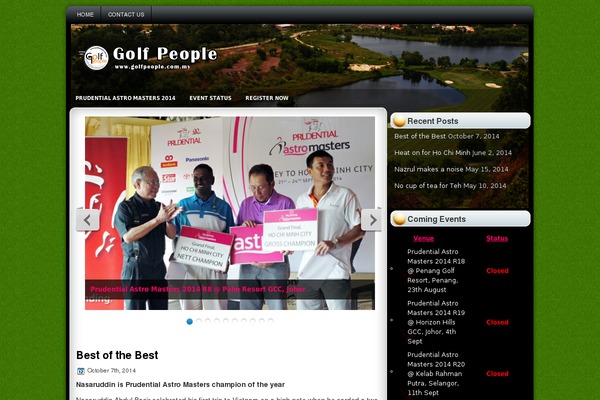This screenshot has height=400, width=600.
Task: Click Closed status for the R19 event
Action: pos(497,322)
